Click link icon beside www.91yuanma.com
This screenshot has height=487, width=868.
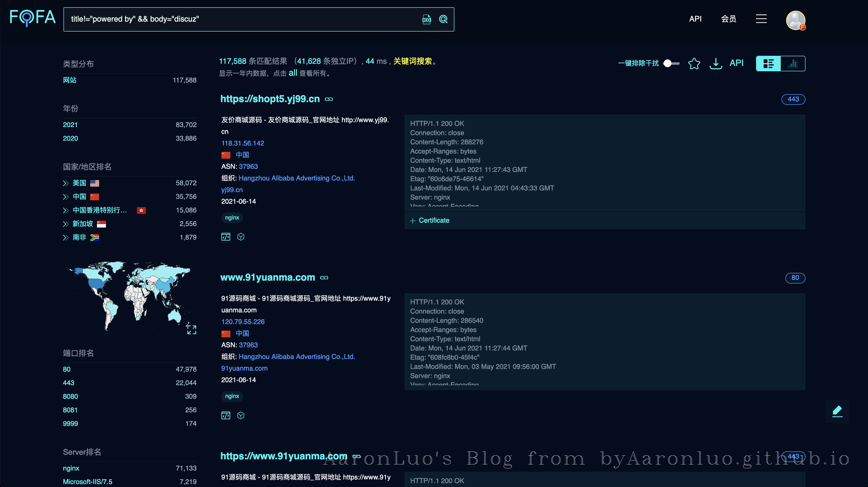point(324,278)
